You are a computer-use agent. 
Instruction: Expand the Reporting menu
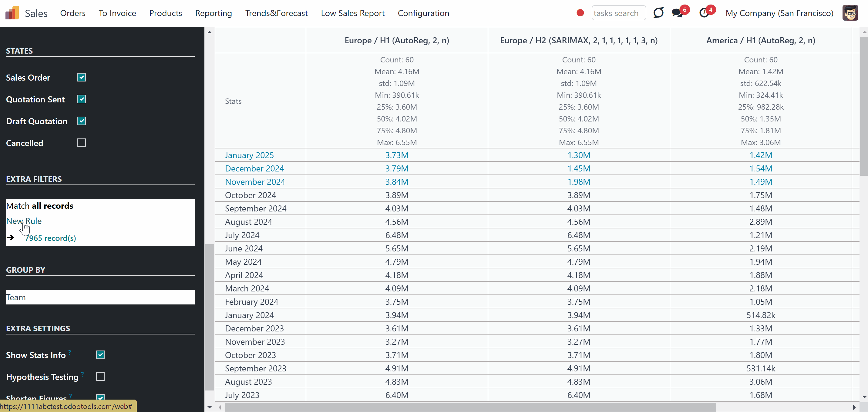click(x=214, y=13)
